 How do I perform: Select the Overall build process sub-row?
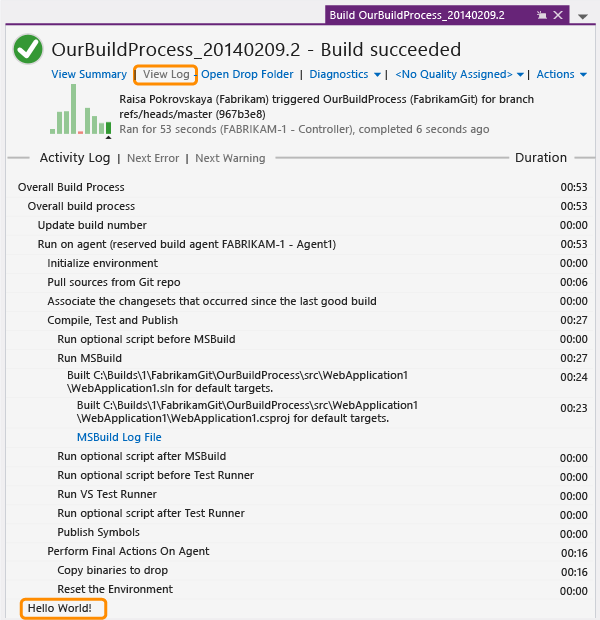tap(301, 206)
